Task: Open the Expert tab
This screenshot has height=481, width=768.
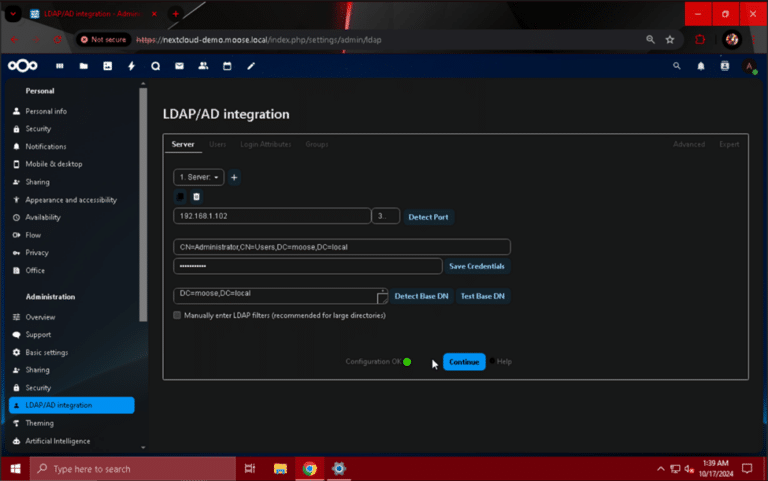Action: [x=729, y=144]
